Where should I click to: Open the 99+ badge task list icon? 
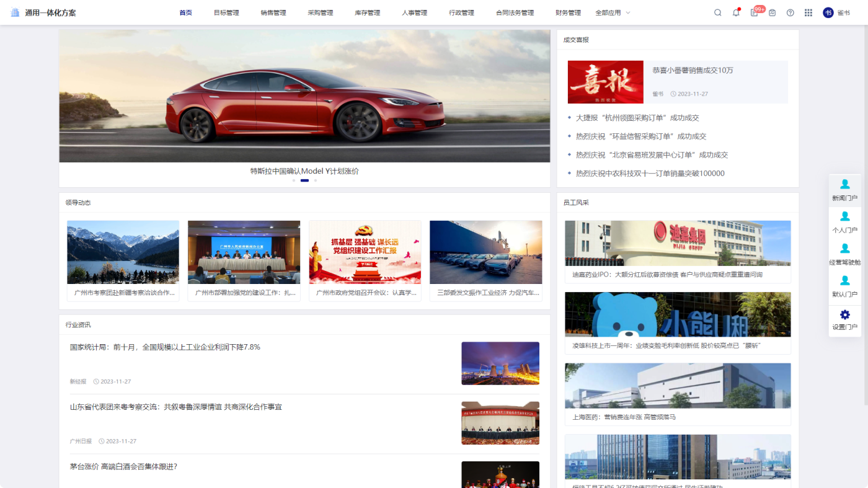point(755,12)
